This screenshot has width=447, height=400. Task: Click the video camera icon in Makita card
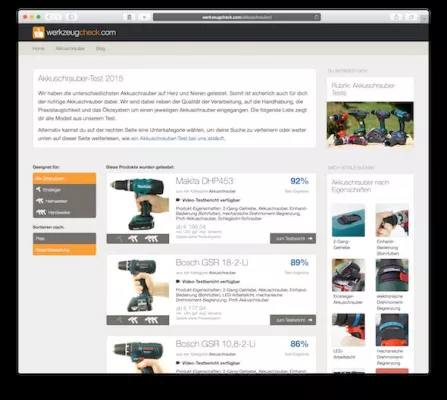pos(178,200)
